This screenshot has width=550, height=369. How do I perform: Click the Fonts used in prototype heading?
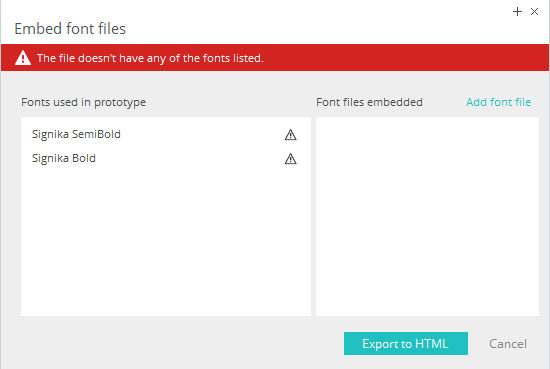[x=83, y=102]
